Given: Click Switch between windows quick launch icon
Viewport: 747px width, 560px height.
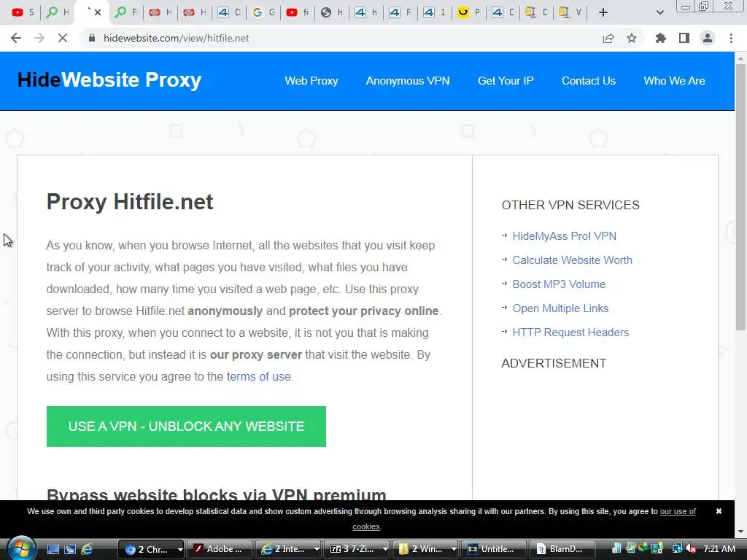Looking at the screenshot, I should coord(69,549).
